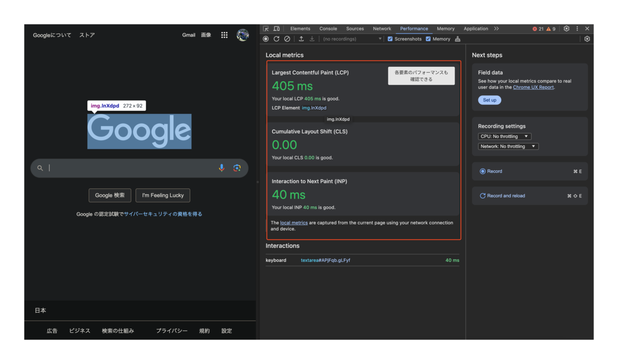Select the Performance tab
The height and width of the screenshot is (364, 618).
click(x=414, y=29)
